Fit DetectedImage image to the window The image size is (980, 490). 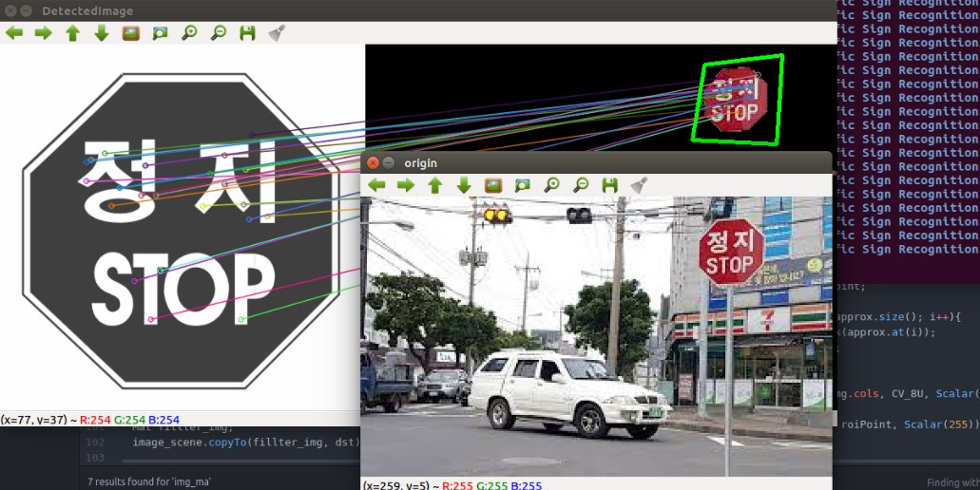[x=160, y=33]
